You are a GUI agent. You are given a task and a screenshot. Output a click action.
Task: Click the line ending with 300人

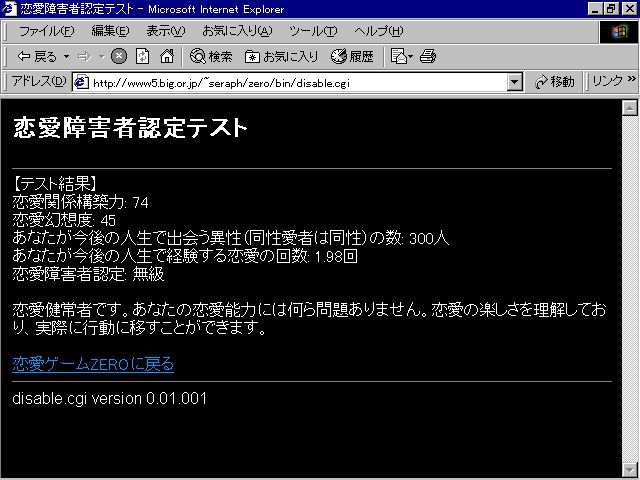tap(231, 238)
